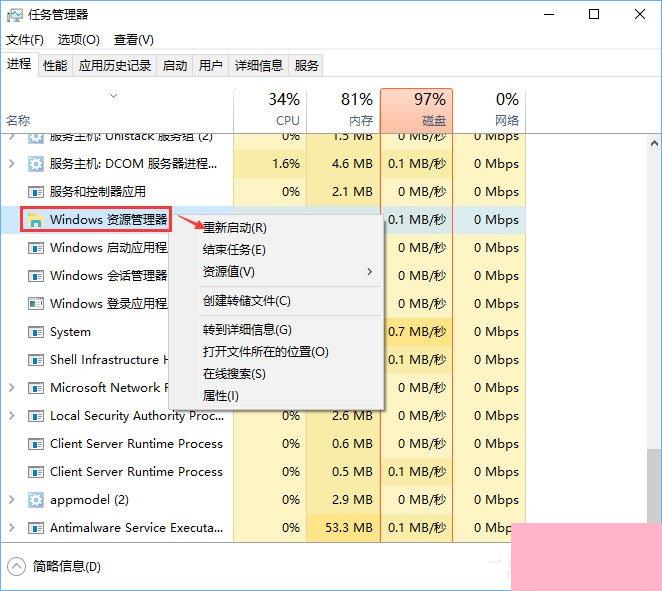The image size is (662, 591).
Task: Switch to the 应用历史记录 tab
Action: 115,65
